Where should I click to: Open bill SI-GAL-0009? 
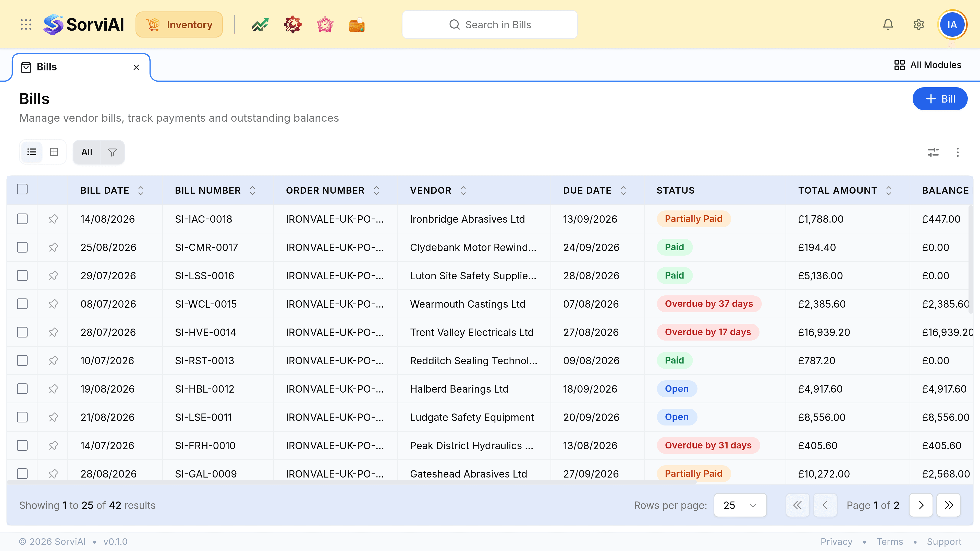pos(206,474)
